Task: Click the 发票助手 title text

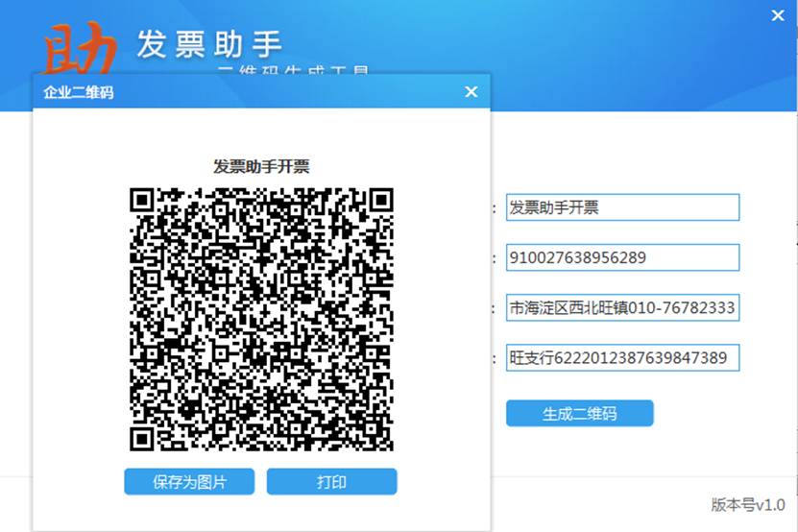Action: pos(209,44)
